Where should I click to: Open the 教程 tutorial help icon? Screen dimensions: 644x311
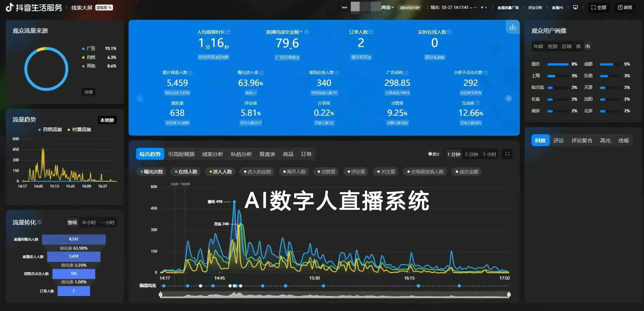[x=625, y=7]
